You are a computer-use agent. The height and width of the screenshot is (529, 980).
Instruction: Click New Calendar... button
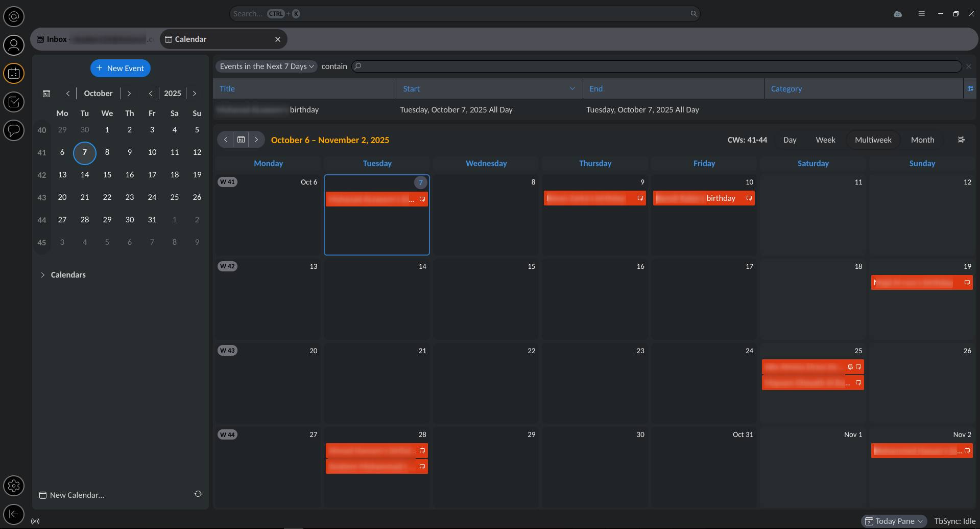72,495
